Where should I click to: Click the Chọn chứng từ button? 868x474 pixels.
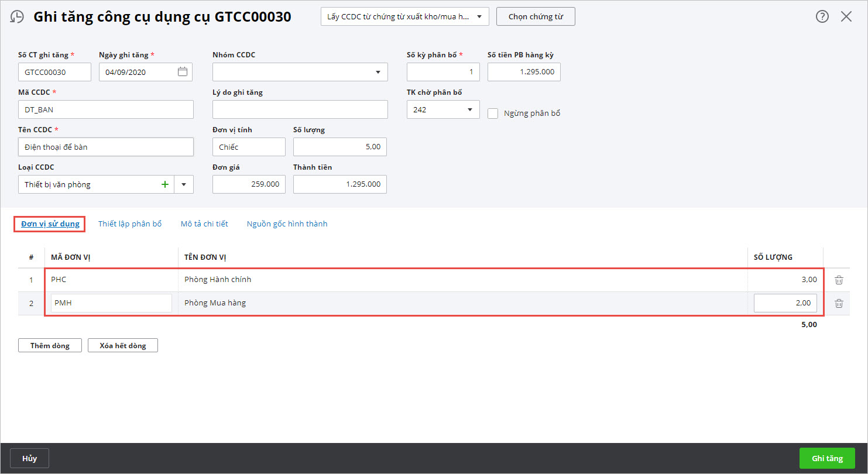click(536, 17)
